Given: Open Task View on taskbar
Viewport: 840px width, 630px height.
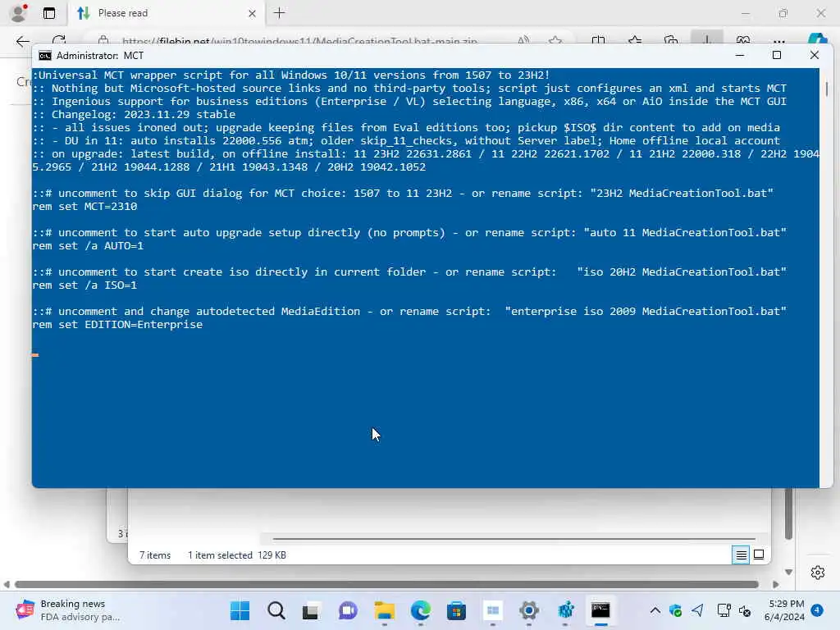Looking at the screenshot, I should (x=311, y=610).
